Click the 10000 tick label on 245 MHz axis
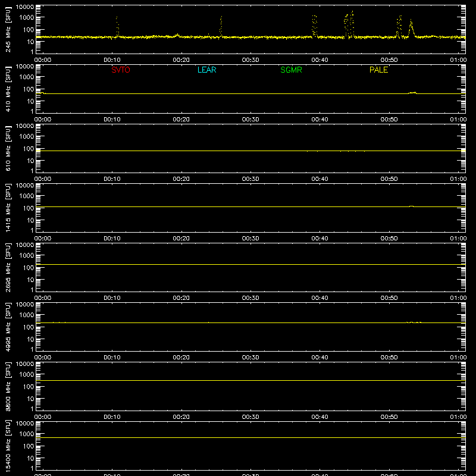Image resolution: width=476 pixels, height=476 pixels. pos(25,7)
